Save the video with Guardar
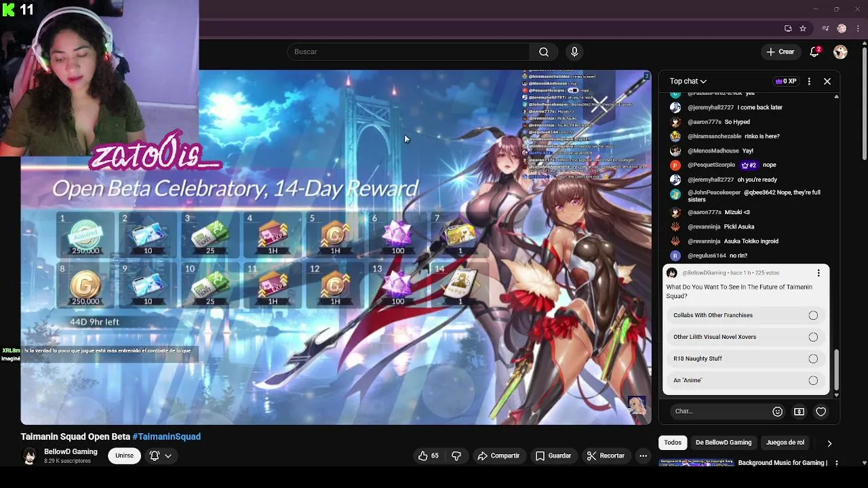 point(553,456)
